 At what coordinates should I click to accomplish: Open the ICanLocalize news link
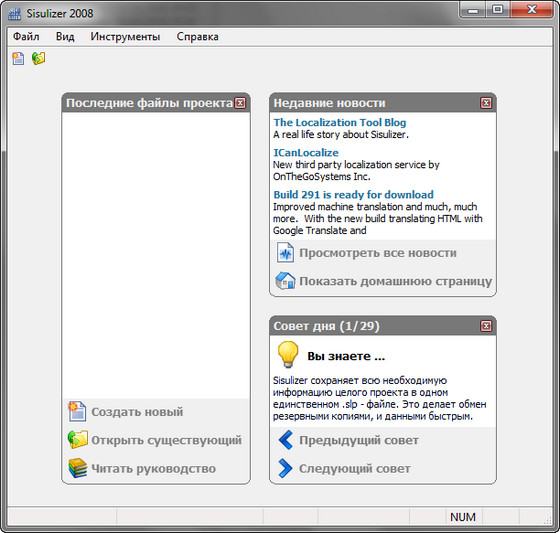306,153
